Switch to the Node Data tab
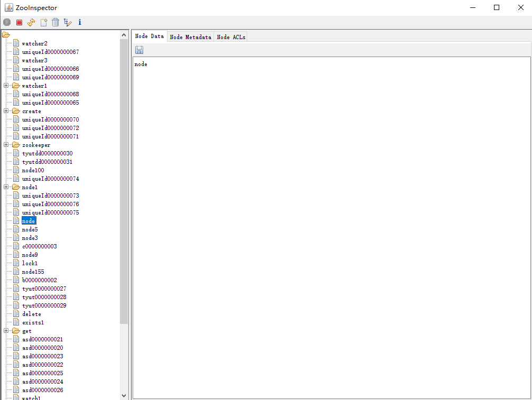 (x=150, y=36)
